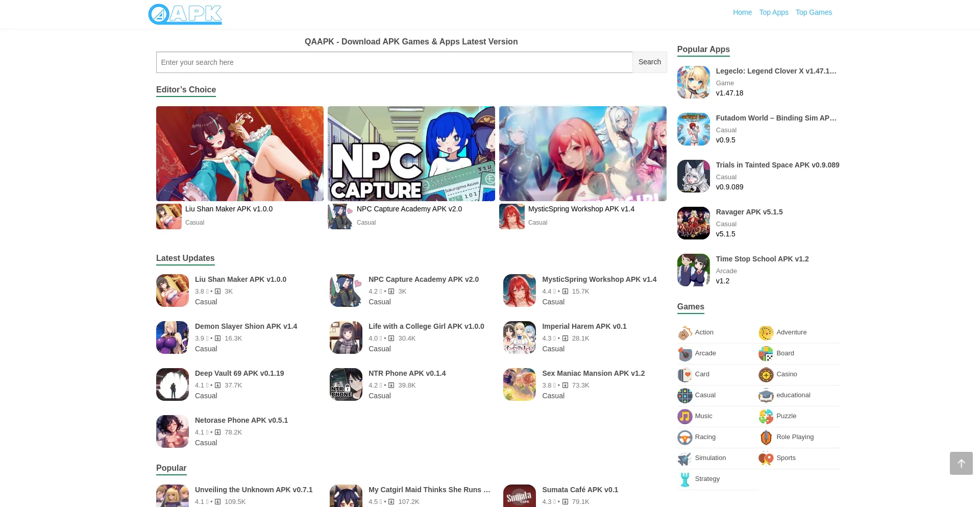Screen dimensions: 980x507
Task: Open Top Games in navigation
Action: [814, 12]
